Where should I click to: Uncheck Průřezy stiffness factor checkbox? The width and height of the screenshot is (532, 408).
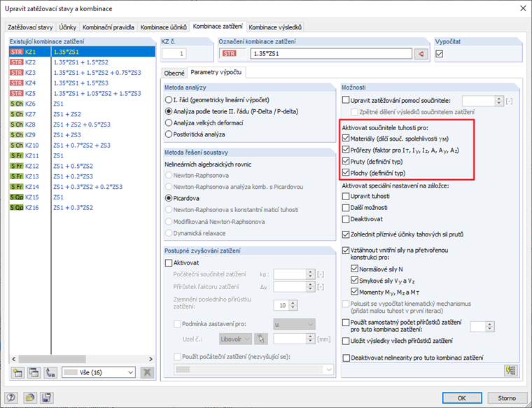coord(346,150)
